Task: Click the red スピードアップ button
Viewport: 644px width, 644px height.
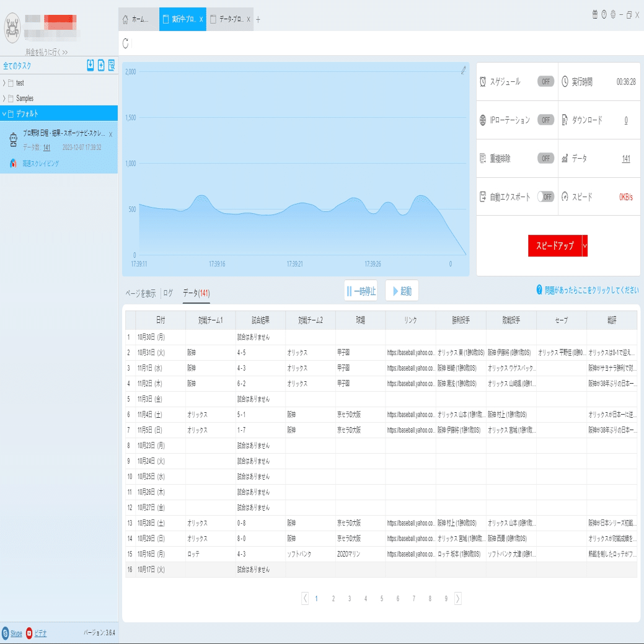Action: [x=555, y=245]
